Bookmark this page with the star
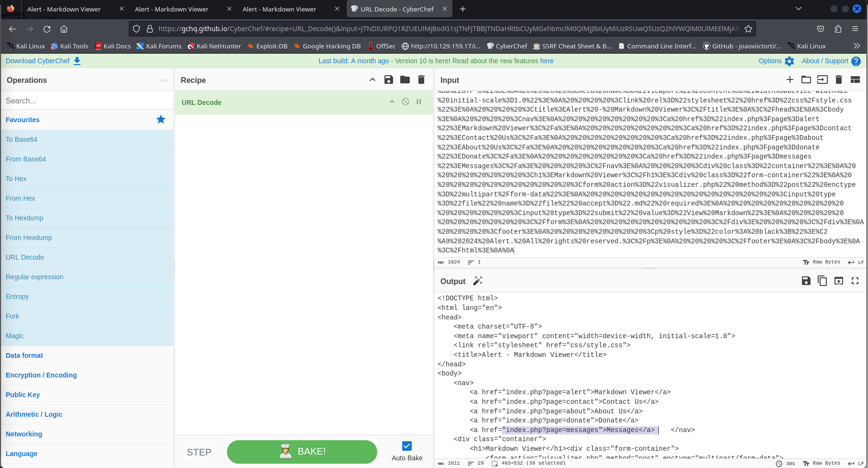The width and height of the screenshot is (868, 468). (748, 29)
